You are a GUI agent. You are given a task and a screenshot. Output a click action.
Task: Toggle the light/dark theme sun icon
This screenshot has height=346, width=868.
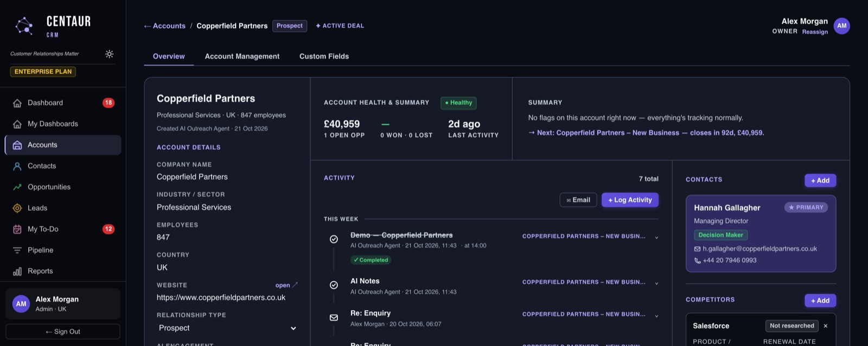pos(110,54)
